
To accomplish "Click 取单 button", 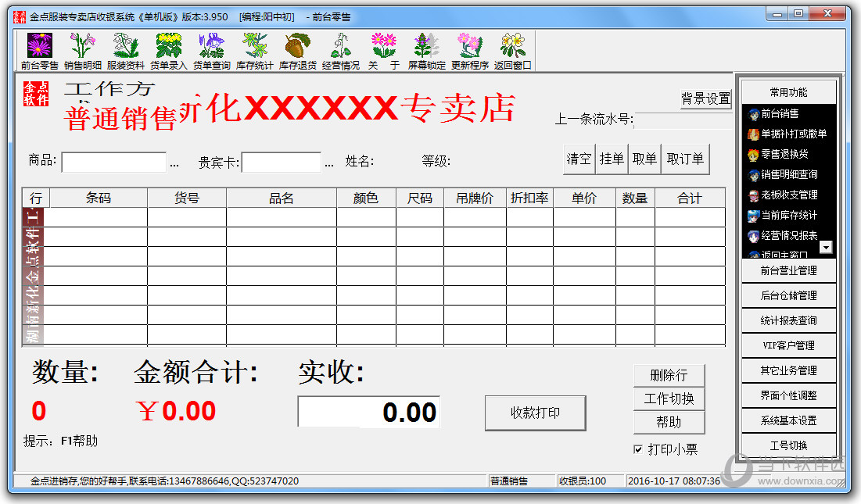I will tap(644, 159).
